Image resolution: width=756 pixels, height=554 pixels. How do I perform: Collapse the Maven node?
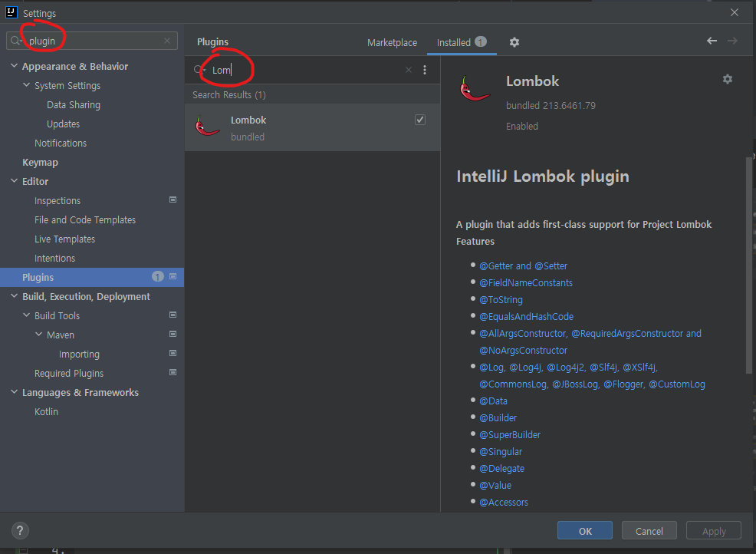(38, 334)
